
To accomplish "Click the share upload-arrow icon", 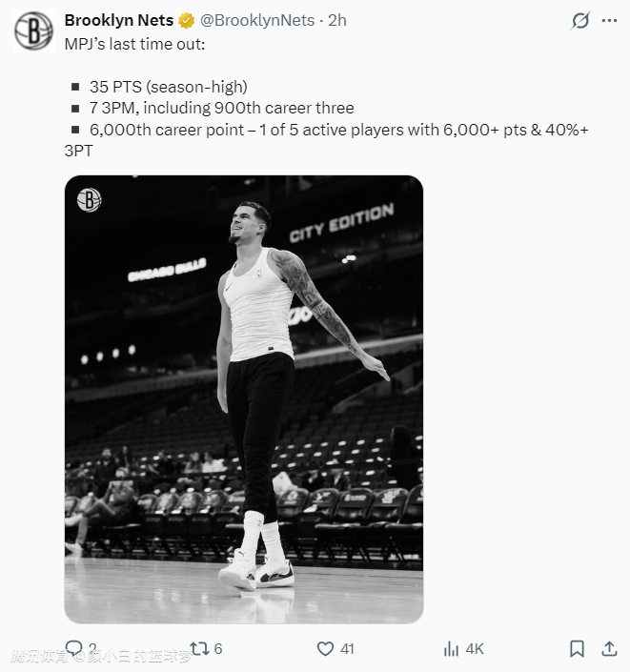I will [609, 649].
